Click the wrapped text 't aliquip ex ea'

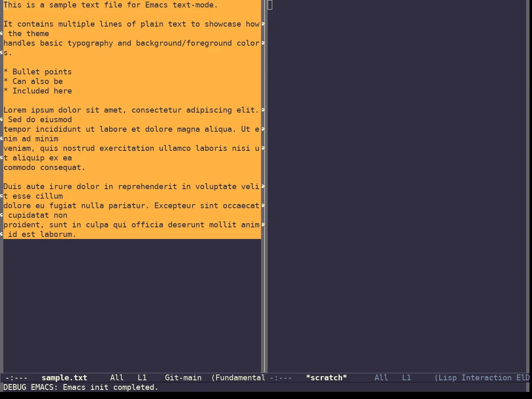[37, 158]
